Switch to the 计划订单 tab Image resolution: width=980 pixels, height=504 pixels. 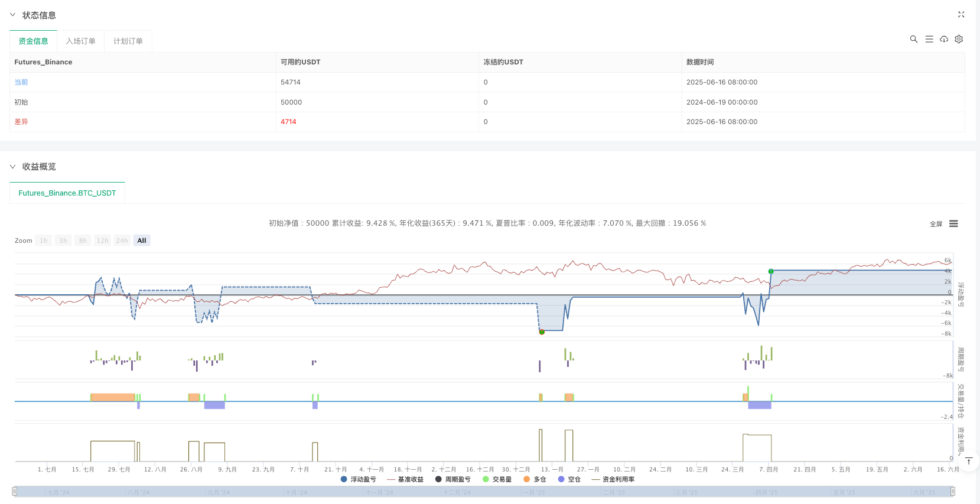(128, 41)
